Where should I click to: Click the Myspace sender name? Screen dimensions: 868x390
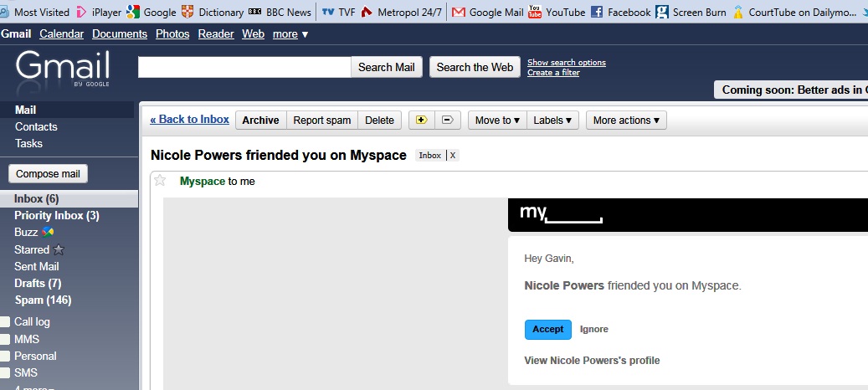[203, 181]
